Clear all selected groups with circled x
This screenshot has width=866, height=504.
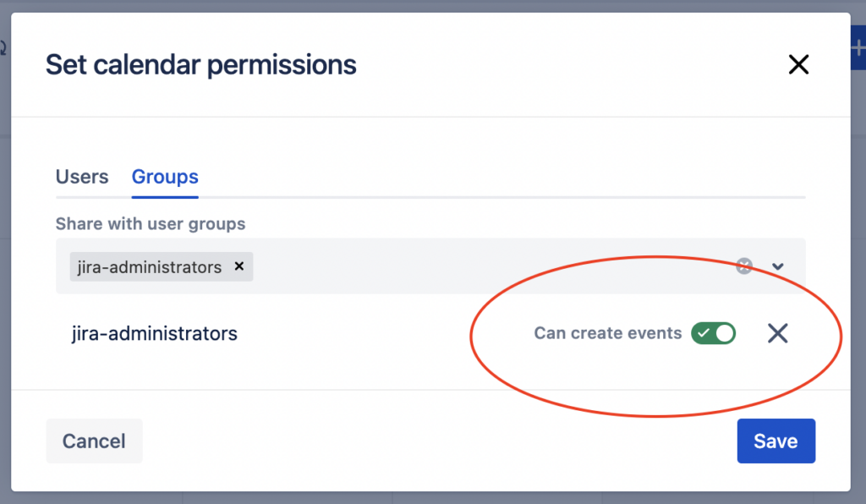[744, 266]
